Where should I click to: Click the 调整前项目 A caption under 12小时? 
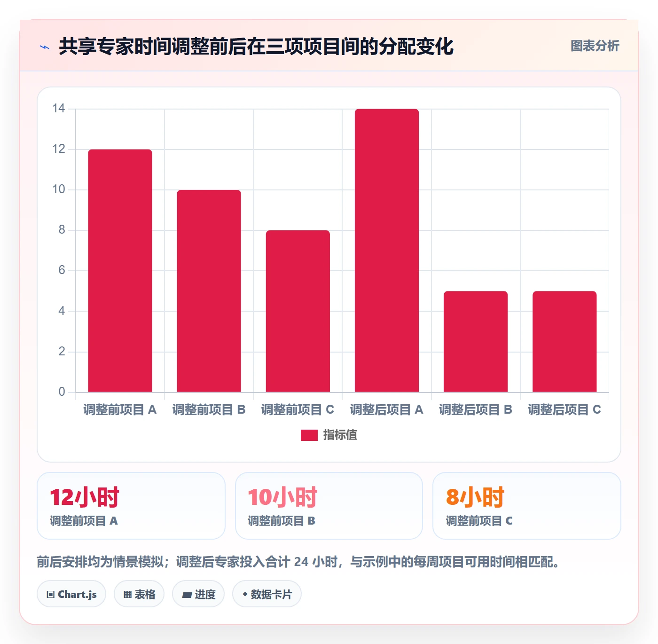click(x=84, y=521)
